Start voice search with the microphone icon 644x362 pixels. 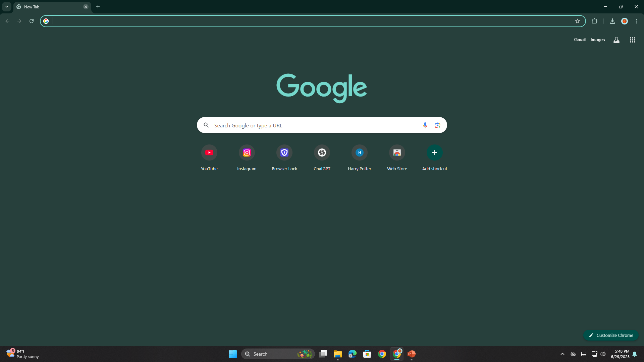click(425, 125)
